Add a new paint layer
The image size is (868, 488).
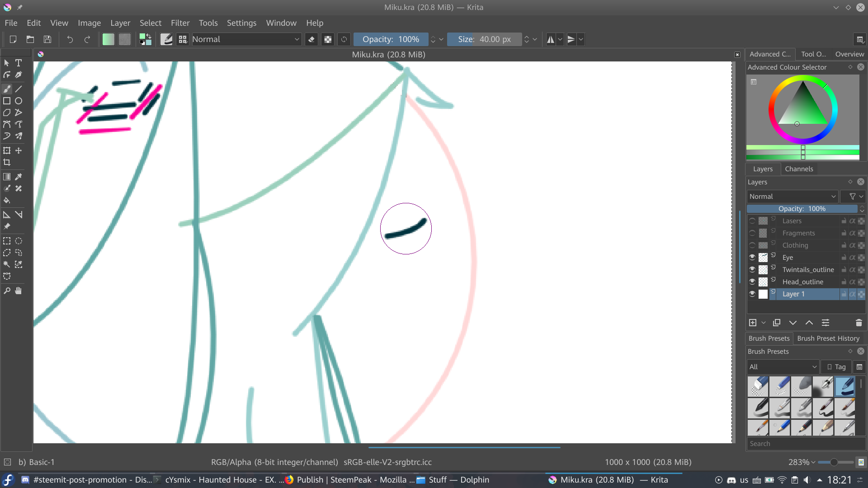click(x=753, y=323)
